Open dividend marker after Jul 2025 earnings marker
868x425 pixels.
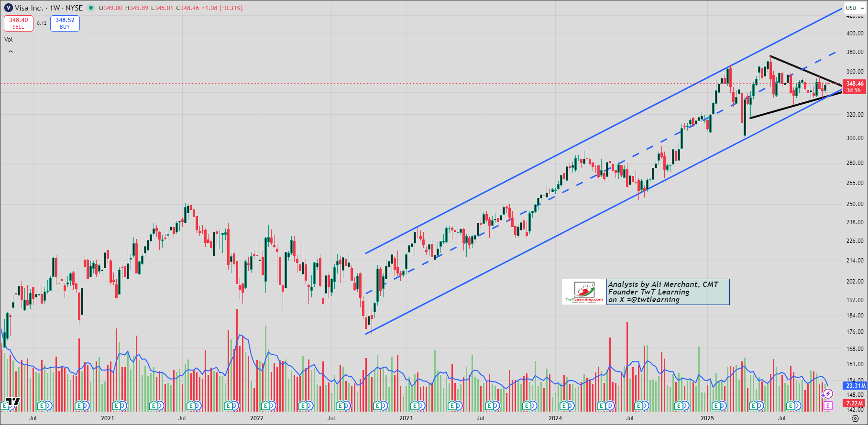point(797,406)
